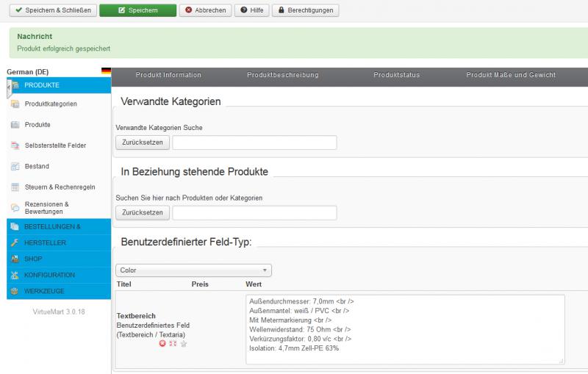This screenshot has height=374, width=588.
Task: Open the Berechtigungen dialog
Action: [x=305, y=10]
